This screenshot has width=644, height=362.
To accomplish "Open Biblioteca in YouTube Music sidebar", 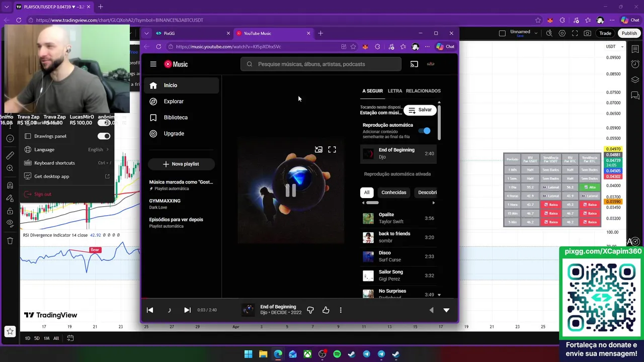I will click(182, 118).
